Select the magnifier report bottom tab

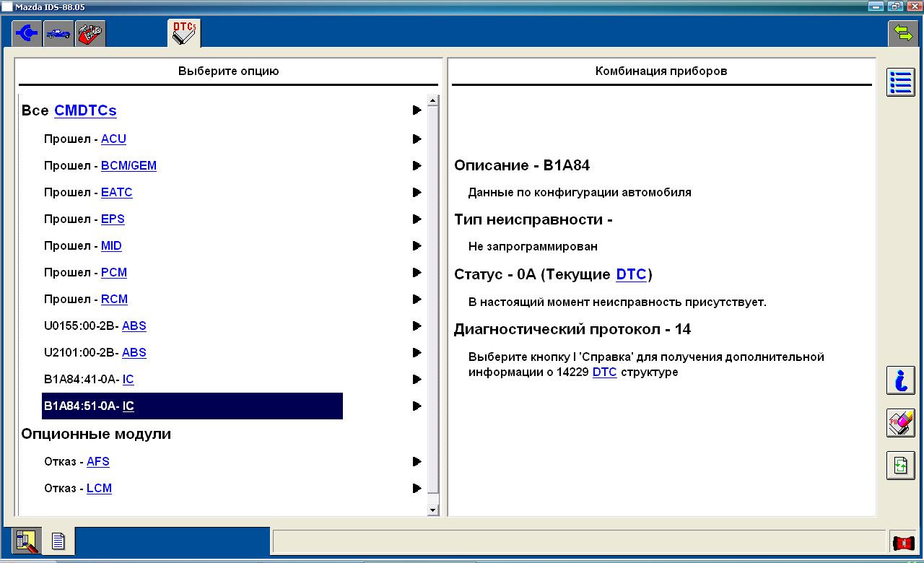tap(27, 541)
